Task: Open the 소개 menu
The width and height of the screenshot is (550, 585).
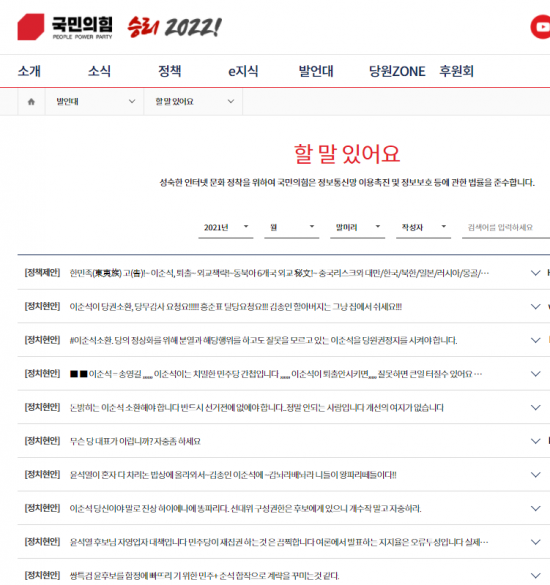Action: pyautogui.click(x=29, y=71)
